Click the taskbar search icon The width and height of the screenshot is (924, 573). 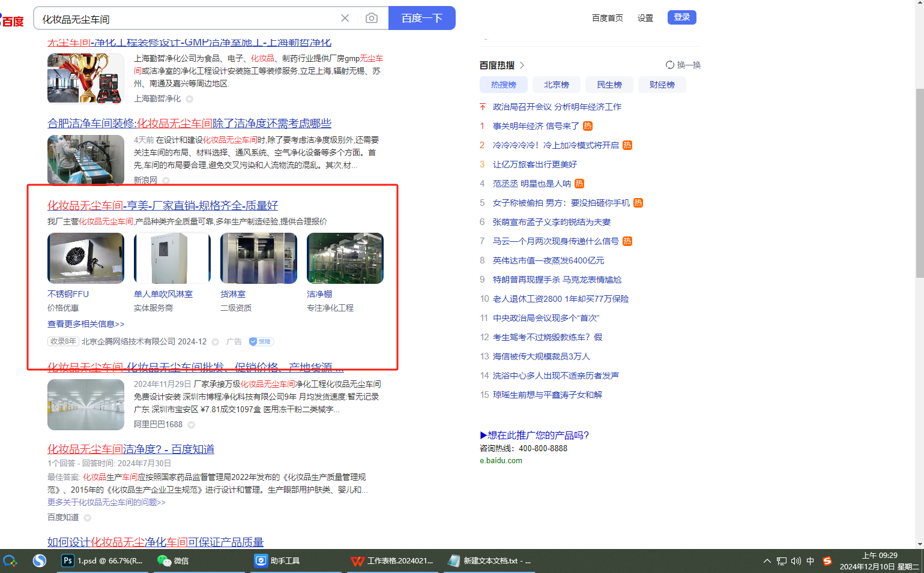pyautogui.click(x=10, y=561)
